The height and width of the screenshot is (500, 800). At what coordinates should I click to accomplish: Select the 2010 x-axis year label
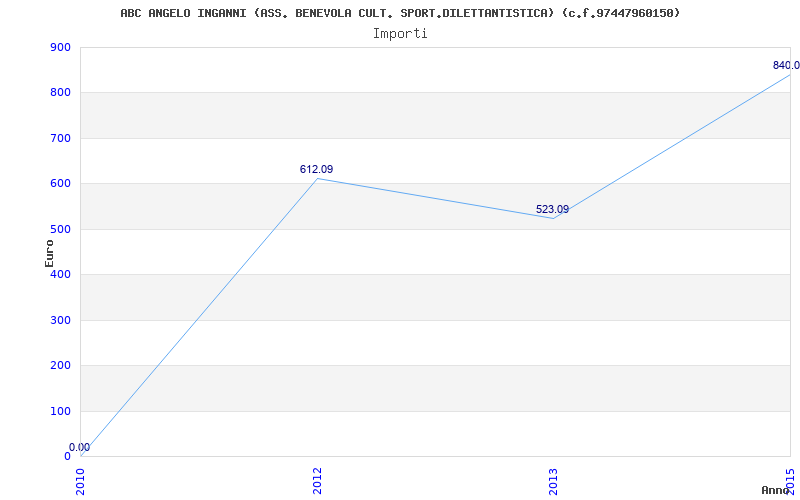(x=81, y=481)
